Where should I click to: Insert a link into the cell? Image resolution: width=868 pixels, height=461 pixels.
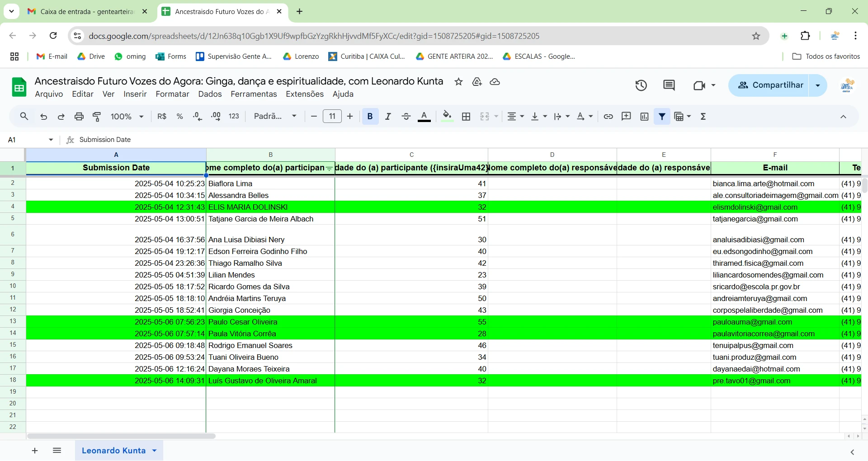point(608,116)
